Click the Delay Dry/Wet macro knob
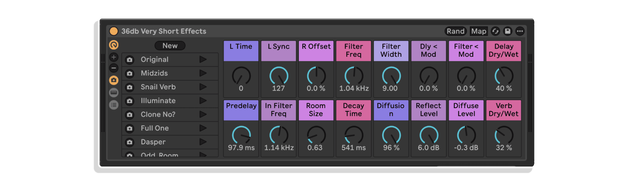The image size is (644, 185). (x=504, y=76)
